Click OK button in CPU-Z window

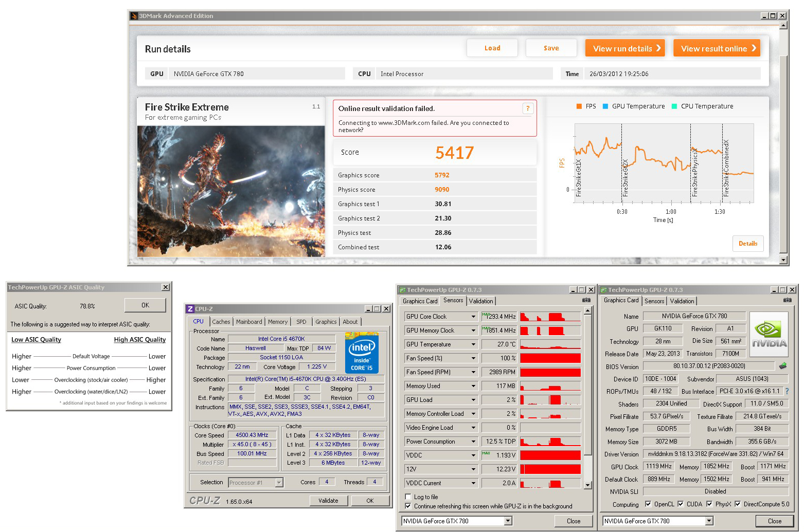[370, 501]
